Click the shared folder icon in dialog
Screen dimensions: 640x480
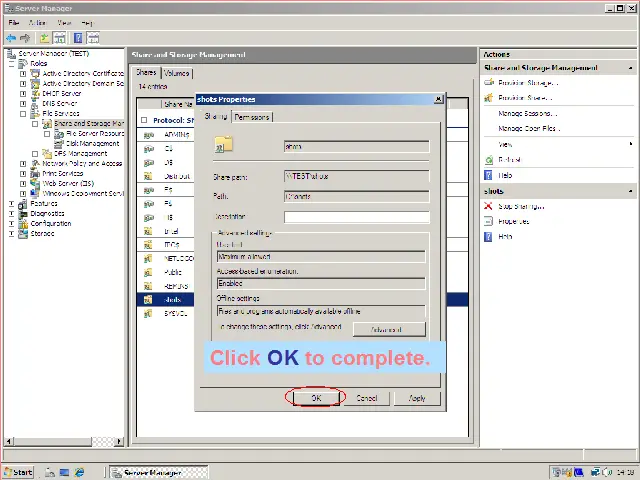(x=224, y=145)
